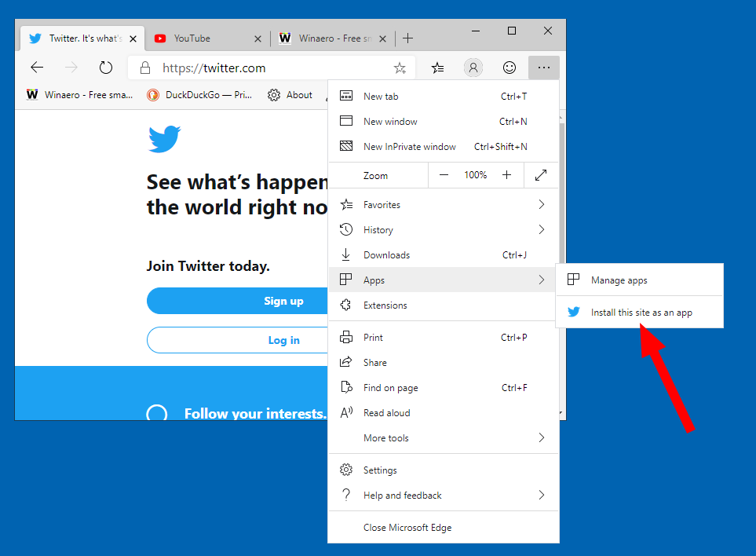Click the Twitter Sign up button
Image resolution: width=756 pixels, height=556 pixels.
(x=237, y=301)
